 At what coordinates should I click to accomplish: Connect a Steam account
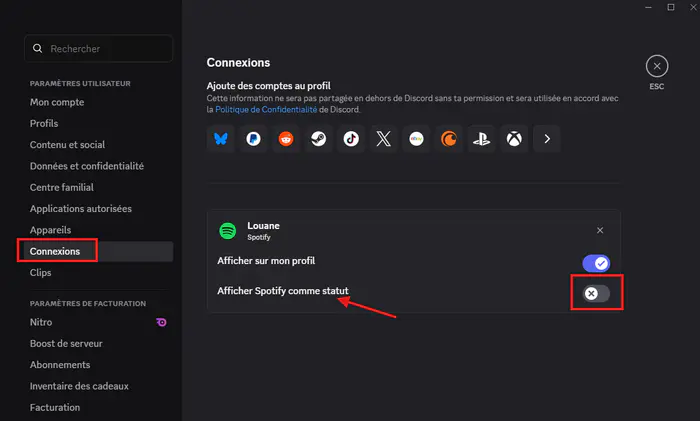pyautogui.click(x=318, y=139)
